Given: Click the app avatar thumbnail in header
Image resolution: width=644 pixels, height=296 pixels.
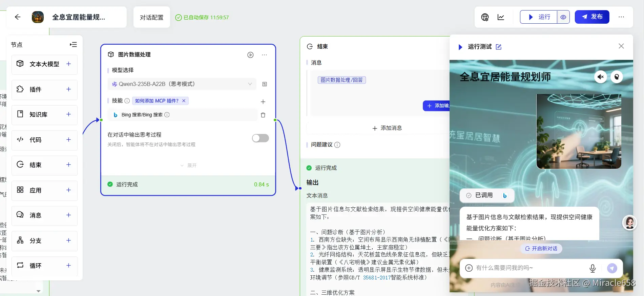Looking at the screenshot, I should coord(38,17).
